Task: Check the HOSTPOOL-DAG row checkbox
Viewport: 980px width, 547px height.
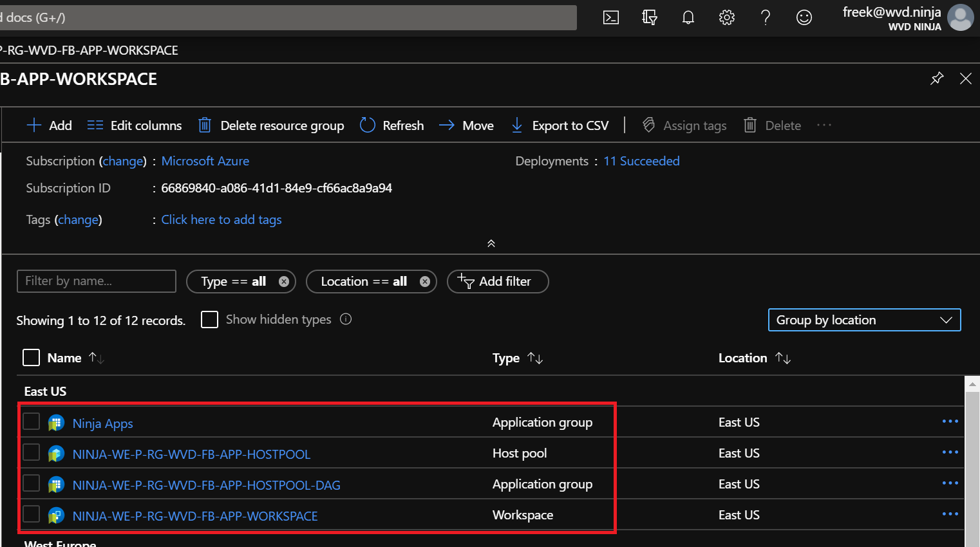Action: click(31, 483)
